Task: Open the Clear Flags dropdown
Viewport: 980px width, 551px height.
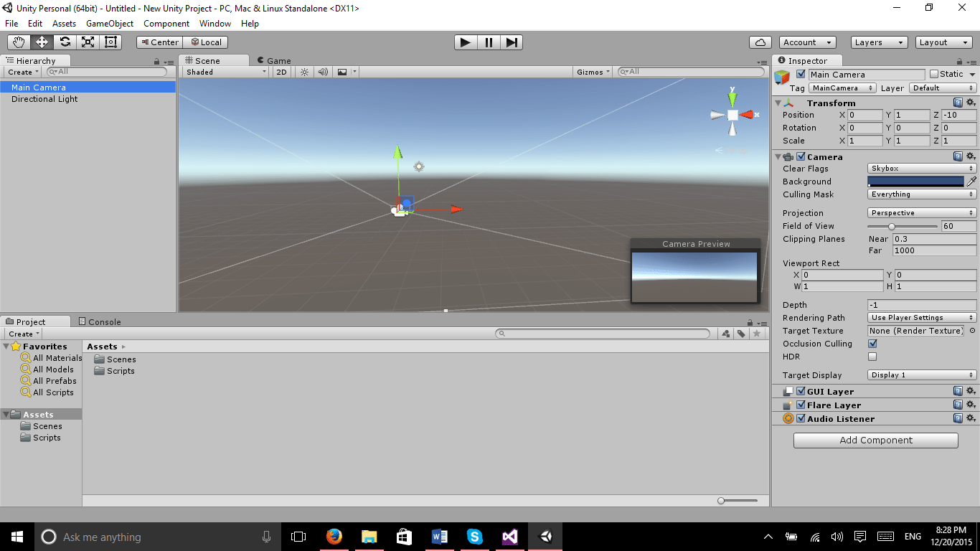Action: point(921,168)
